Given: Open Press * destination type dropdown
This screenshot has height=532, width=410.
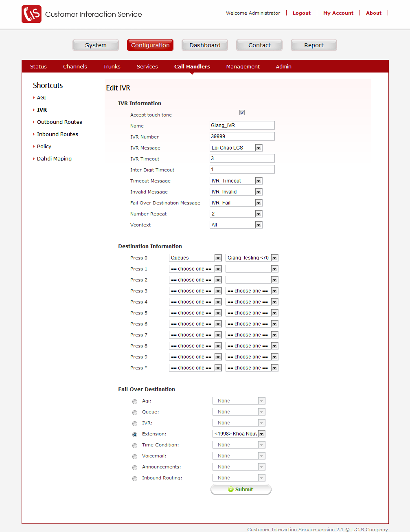Looking at the screenshot, I should [195, 368].
